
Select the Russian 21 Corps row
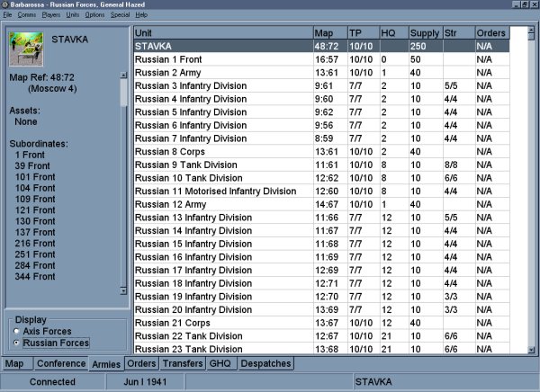[321, 323]
